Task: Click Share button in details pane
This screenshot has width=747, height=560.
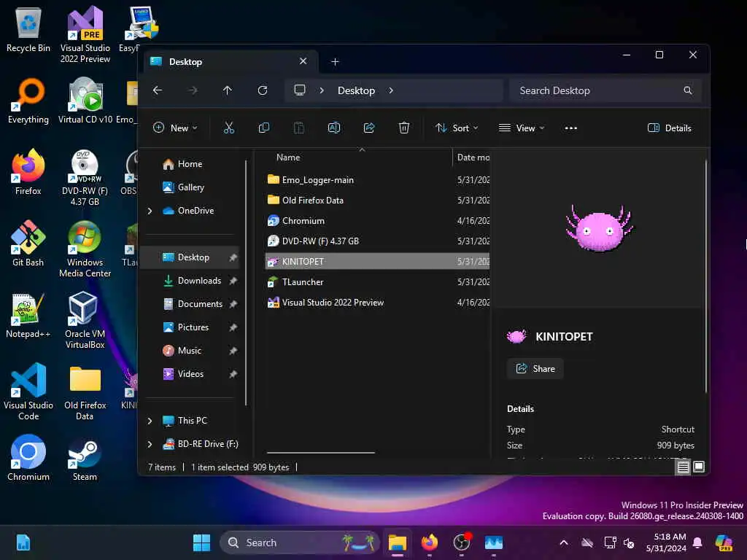Action: (535, 368)
